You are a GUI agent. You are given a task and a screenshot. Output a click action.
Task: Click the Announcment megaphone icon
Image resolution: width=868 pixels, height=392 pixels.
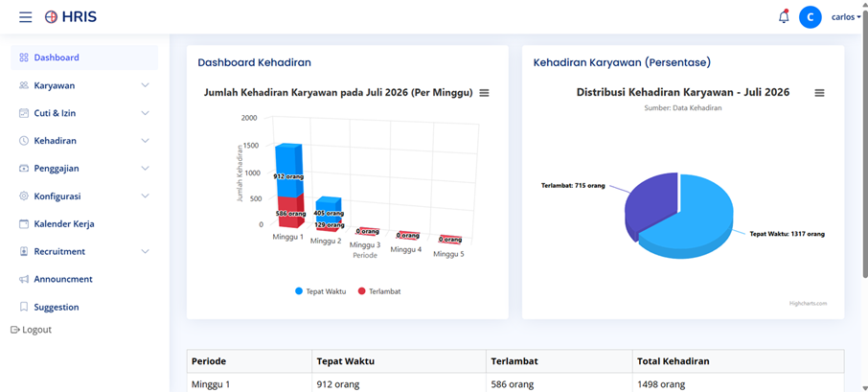[x=23, y=280]
